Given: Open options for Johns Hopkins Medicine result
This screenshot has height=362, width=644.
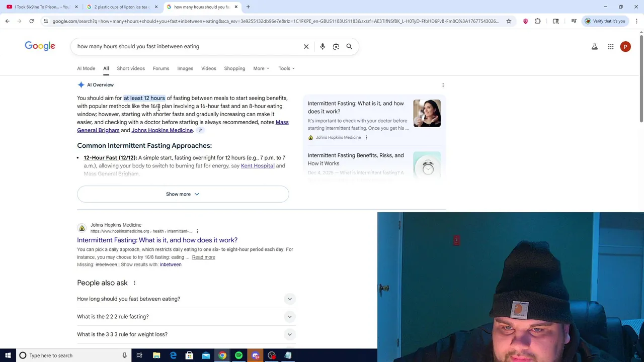Looking at the screenshot, I should [x=197, y=231].
